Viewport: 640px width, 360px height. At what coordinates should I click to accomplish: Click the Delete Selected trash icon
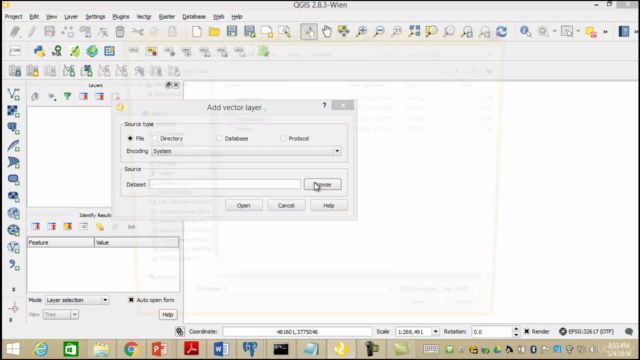[x=120, y=31]
